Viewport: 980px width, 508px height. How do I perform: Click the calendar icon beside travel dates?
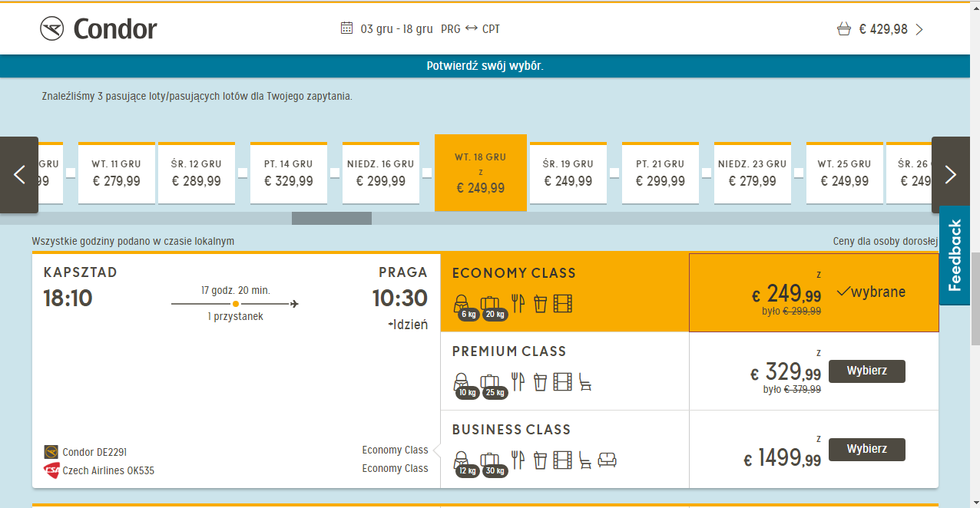(346, 28)
